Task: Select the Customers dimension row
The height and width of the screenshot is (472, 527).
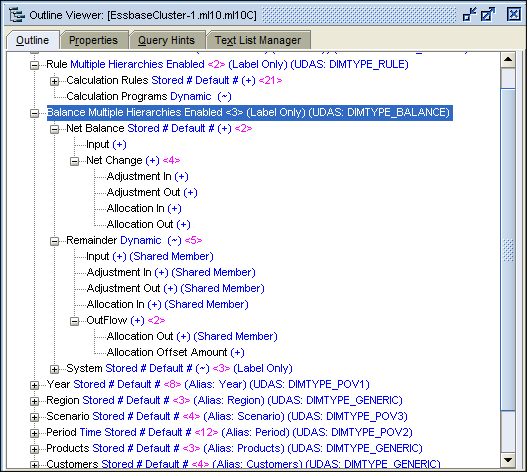Action: pos(243,464)
